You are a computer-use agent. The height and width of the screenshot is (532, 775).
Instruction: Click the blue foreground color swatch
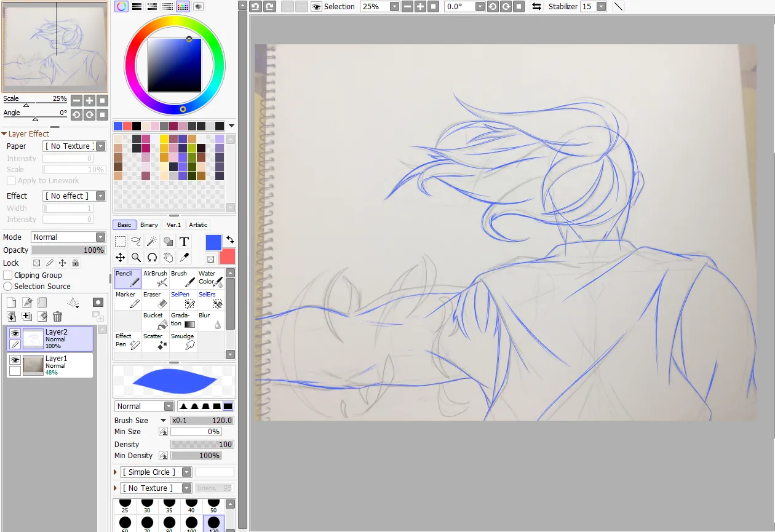coord(213,243)
